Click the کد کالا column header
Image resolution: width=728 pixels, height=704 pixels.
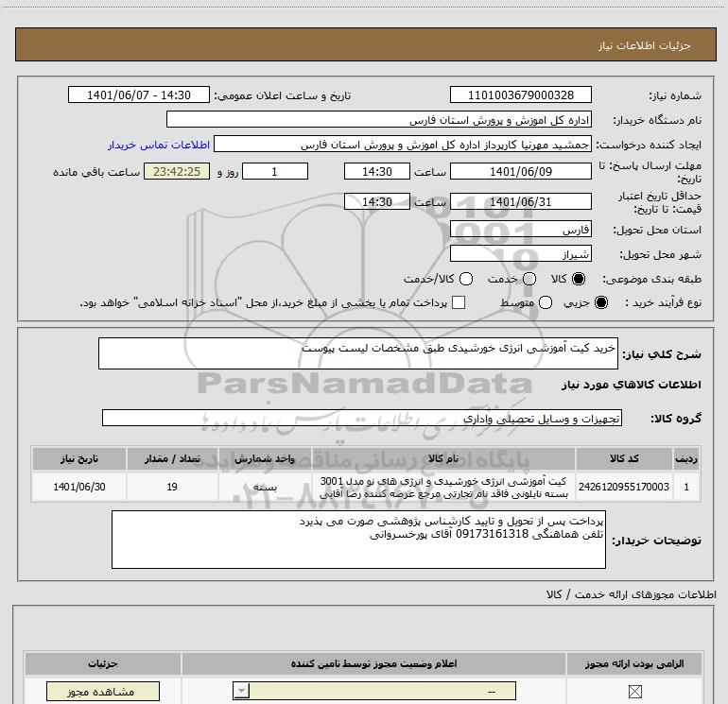click(624, 458)
